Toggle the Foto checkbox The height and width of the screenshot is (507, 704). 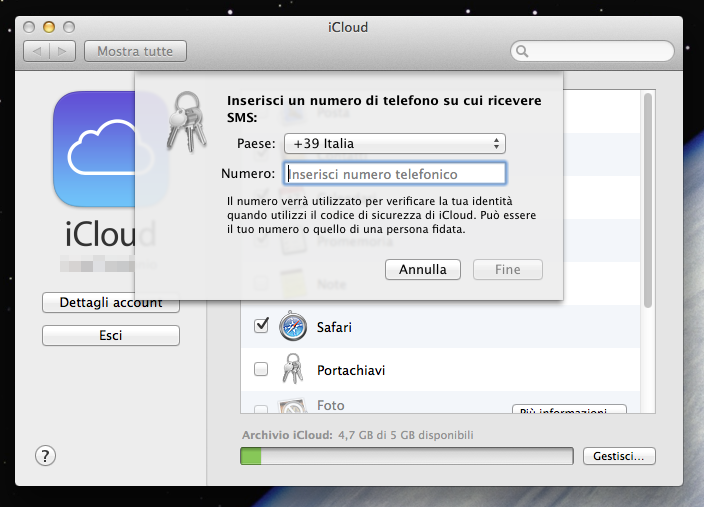261,409
